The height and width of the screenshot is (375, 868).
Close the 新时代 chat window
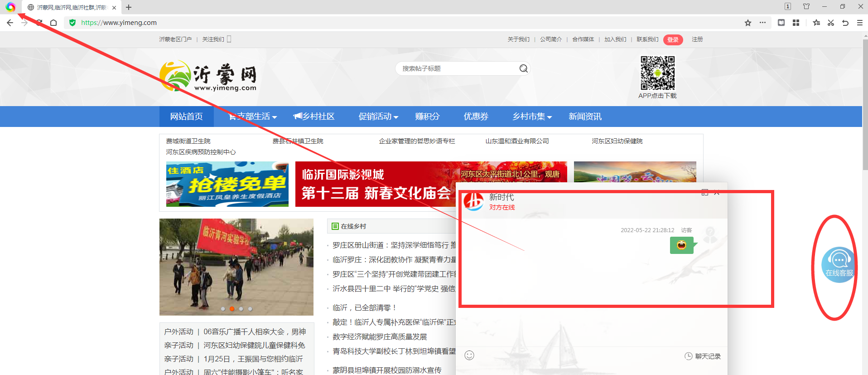pos(717,193)
